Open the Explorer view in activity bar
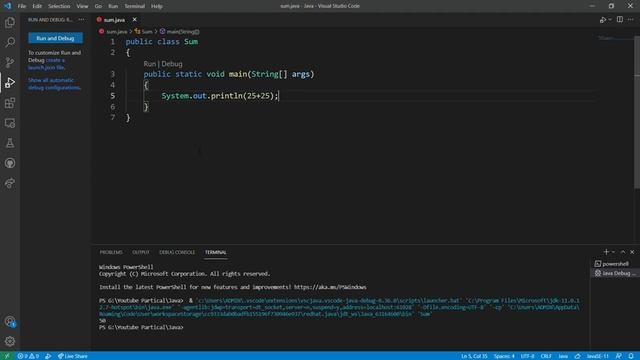Screen dimensions: 640x360 click(x=10, y=22)
